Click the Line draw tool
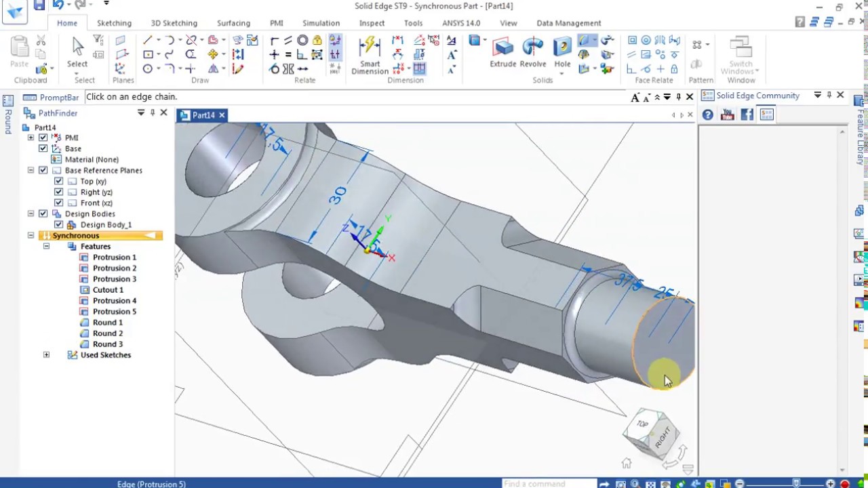 click(x=147, y=41)
